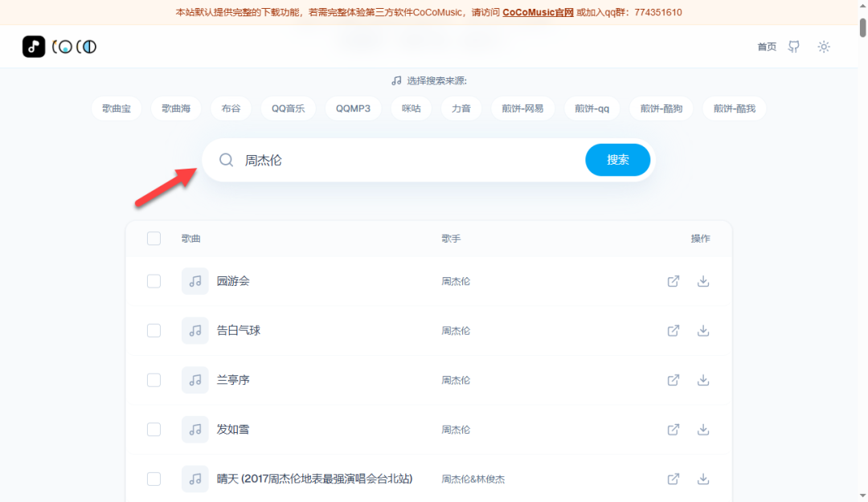Image resolution: width=868 pixels, height=502 pixels.
Task: Download the song 晴天 live version
Action: pos(703,479)
